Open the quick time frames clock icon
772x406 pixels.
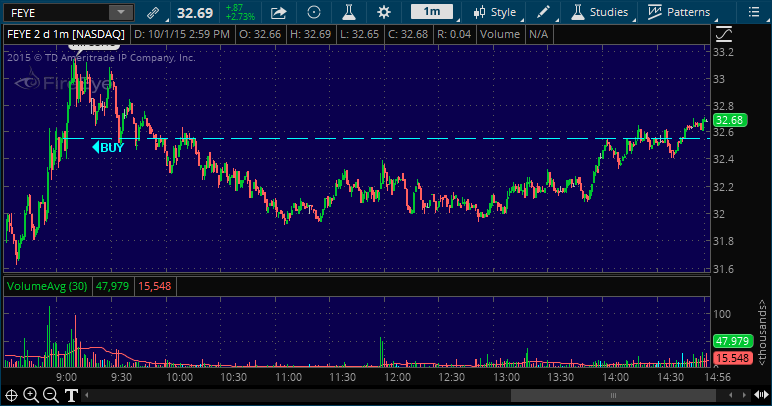(314, 13)
